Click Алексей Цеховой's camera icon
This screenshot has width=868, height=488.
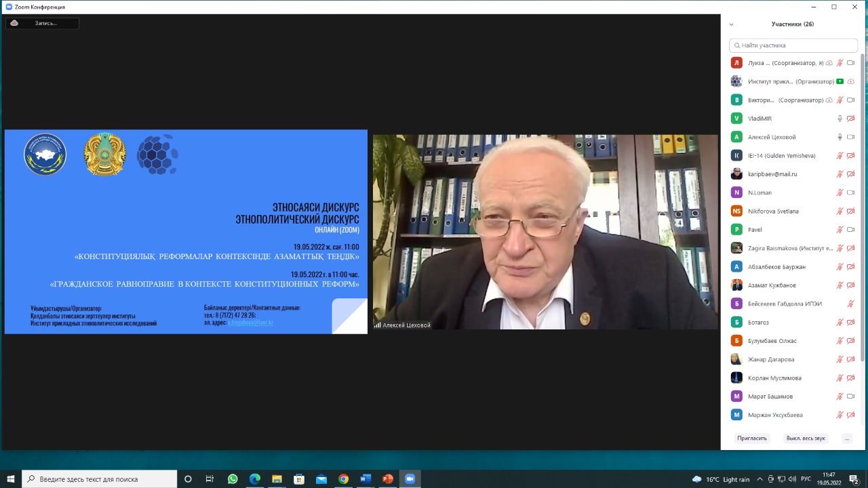click(x=850, y=137)
